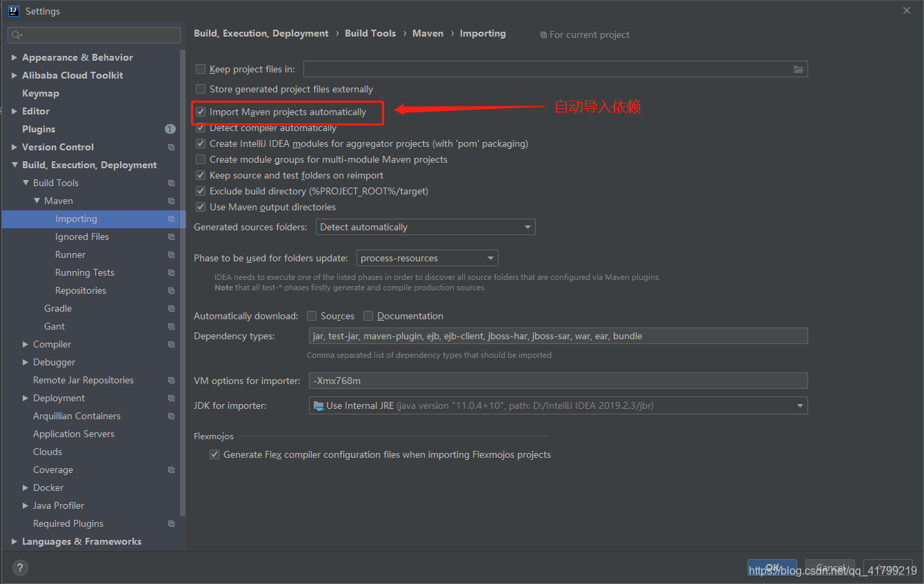The width and height of the screenshot is (924, 584).
Task: Open Clouds settings page
Action: (48, 452)
